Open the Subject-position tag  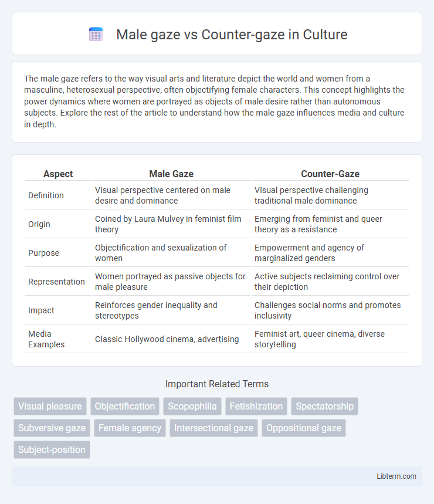pyautogui.click(x=52, y=449)
